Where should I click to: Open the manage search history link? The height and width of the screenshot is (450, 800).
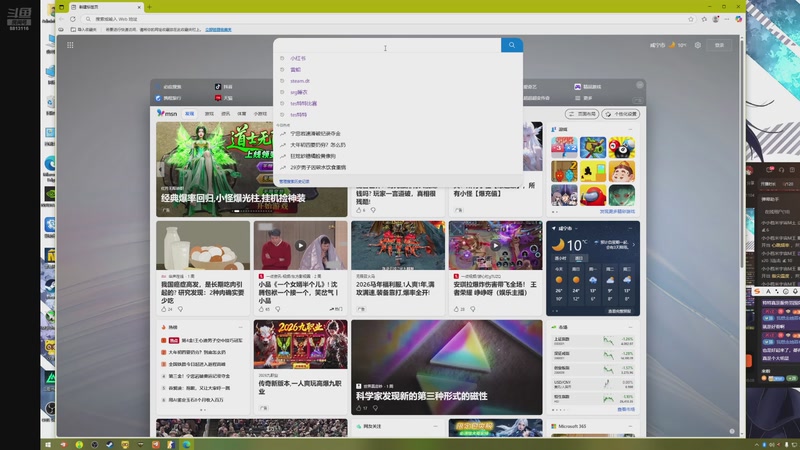point(294,181)
